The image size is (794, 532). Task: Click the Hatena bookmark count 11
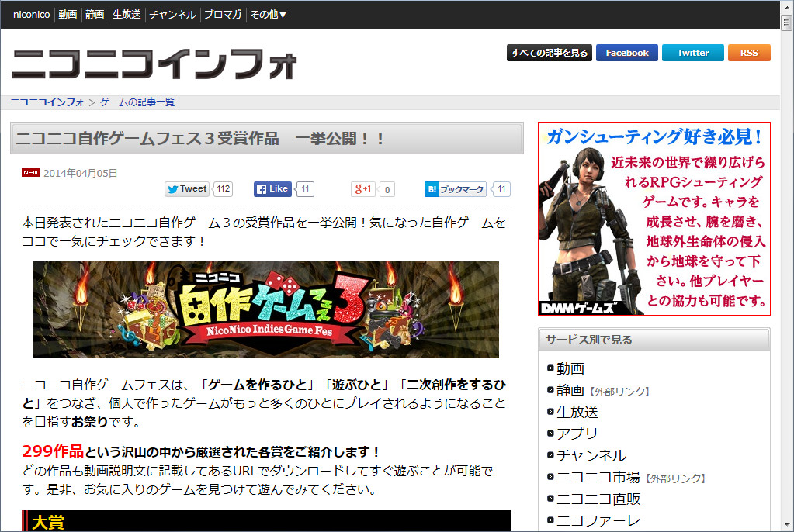click(501, 188)
